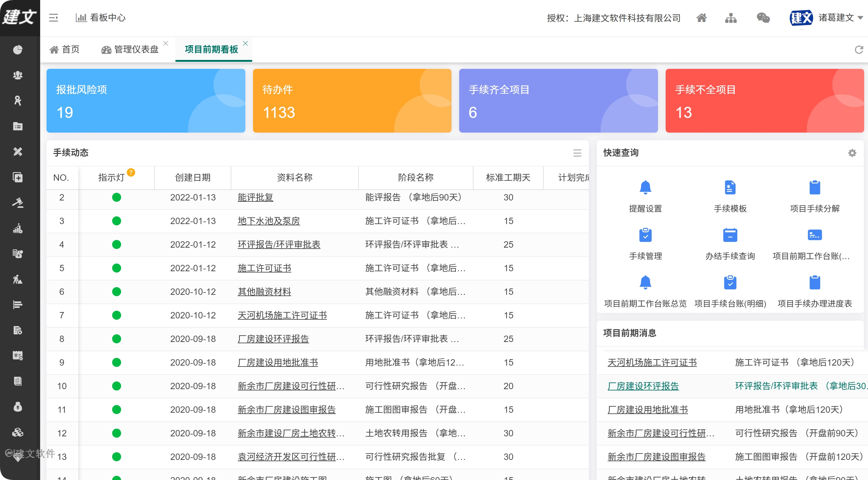Open 项目手续分解 clipboard icon
The image size is (868, 480).
click(x=814, y=187)
